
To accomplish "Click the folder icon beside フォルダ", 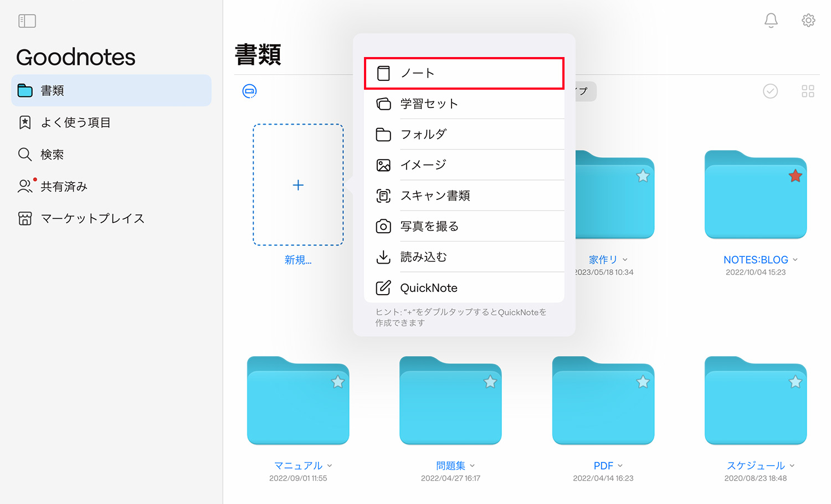I will (383, 134).
